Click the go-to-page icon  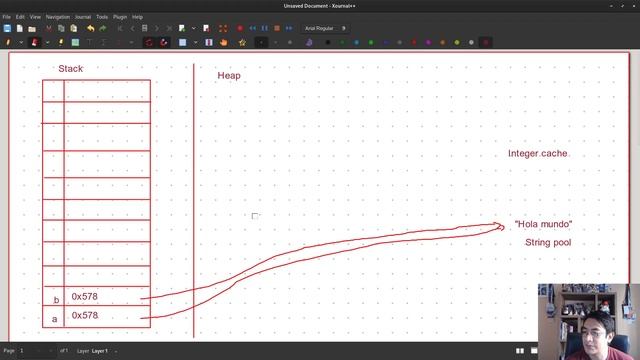[144, 28]
